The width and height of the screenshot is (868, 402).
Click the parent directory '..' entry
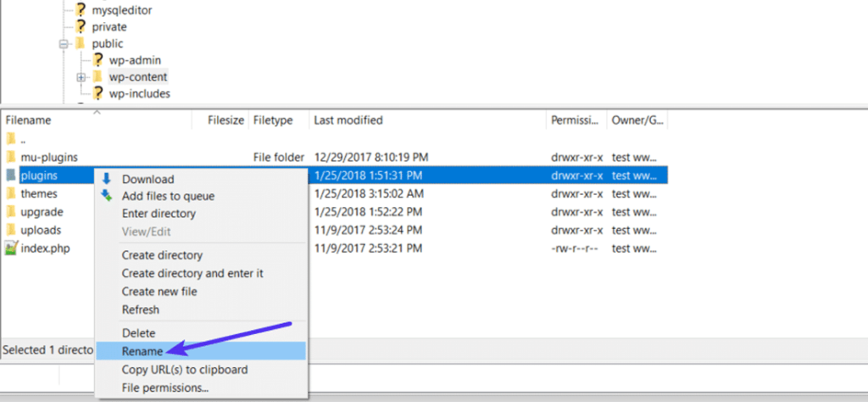[x=24, y=139]
